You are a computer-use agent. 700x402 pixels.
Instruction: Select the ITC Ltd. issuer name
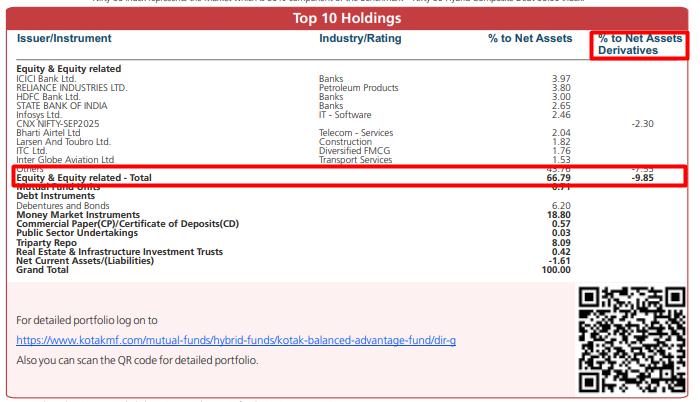pos(32,151)
